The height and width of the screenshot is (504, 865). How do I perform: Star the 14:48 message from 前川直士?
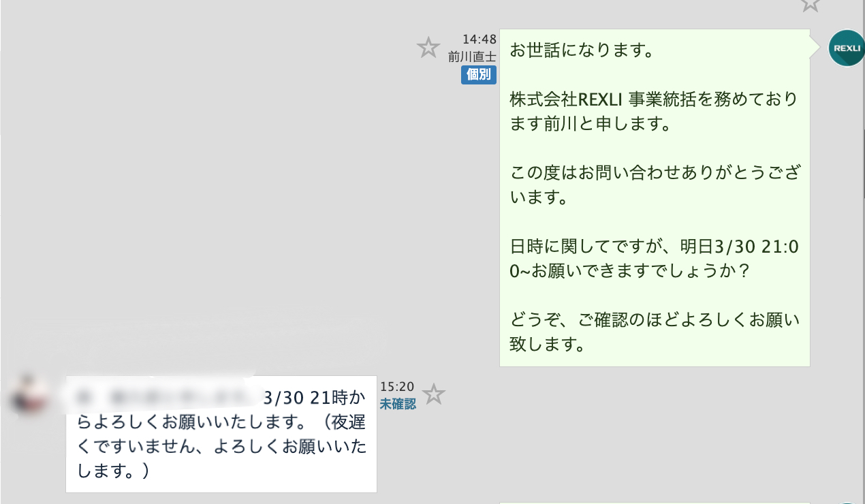pos(428,48)
